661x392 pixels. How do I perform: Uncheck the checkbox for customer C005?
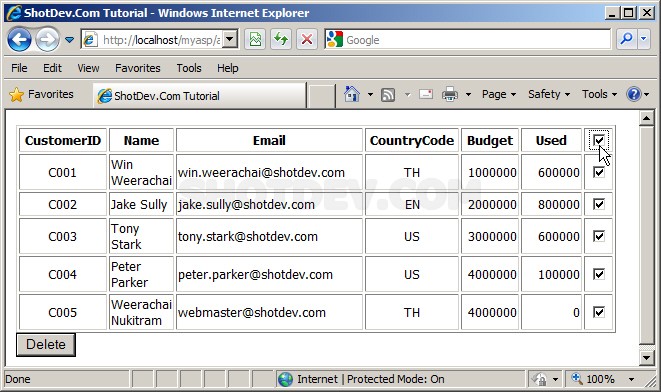(x=599, y=312)
